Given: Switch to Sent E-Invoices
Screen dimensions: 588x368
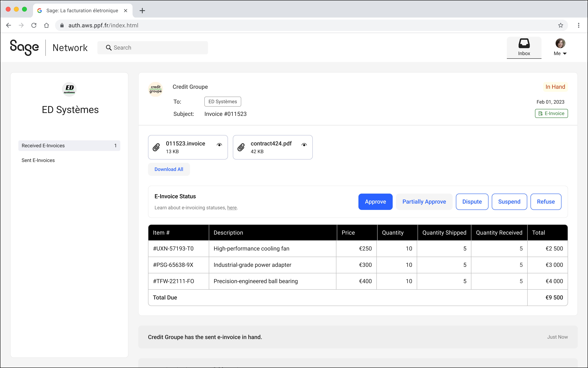Looking at the screenshot, I should [38, 160].
